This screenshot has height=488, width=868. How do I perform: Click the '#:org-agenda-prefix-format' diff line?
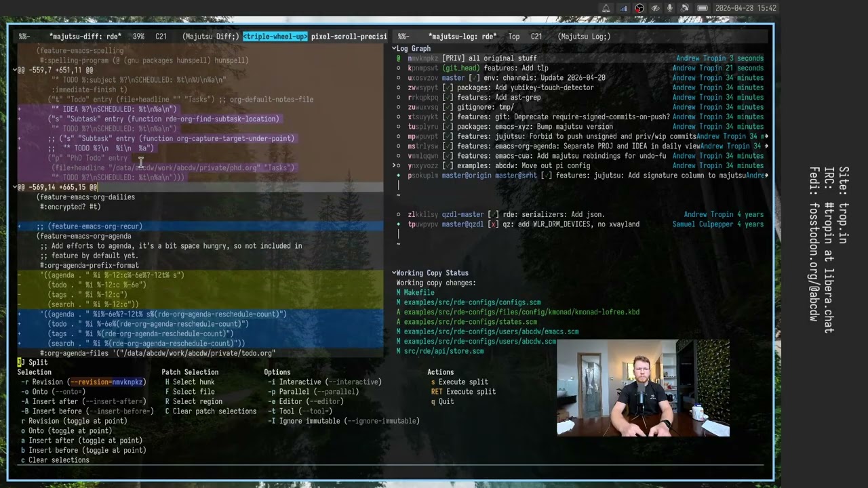point(90,266)
